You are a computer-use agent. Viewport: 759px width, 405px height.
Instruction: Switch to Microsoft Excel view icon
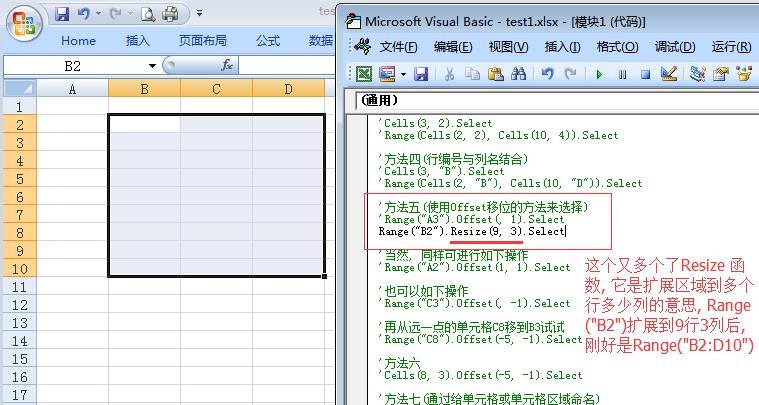click(364, 74)
